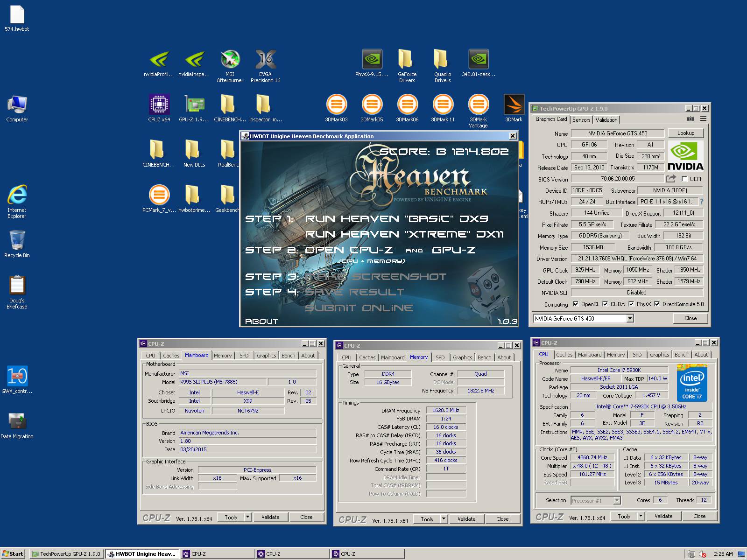Click the bus interface question mark
The height and width of the screenshot is (560, 747).
click(x=701, y=202)
